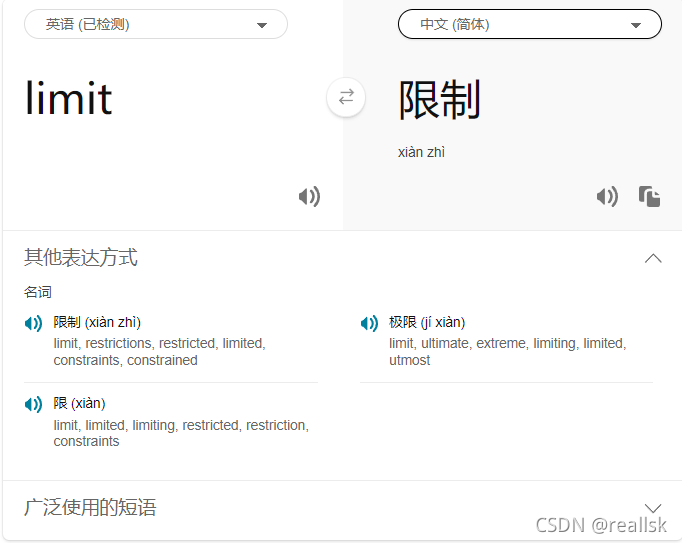This screenshot has width=682, height=543.
Task: Open the target language dropdown 中文 (简体)
Action: (530, 24)
